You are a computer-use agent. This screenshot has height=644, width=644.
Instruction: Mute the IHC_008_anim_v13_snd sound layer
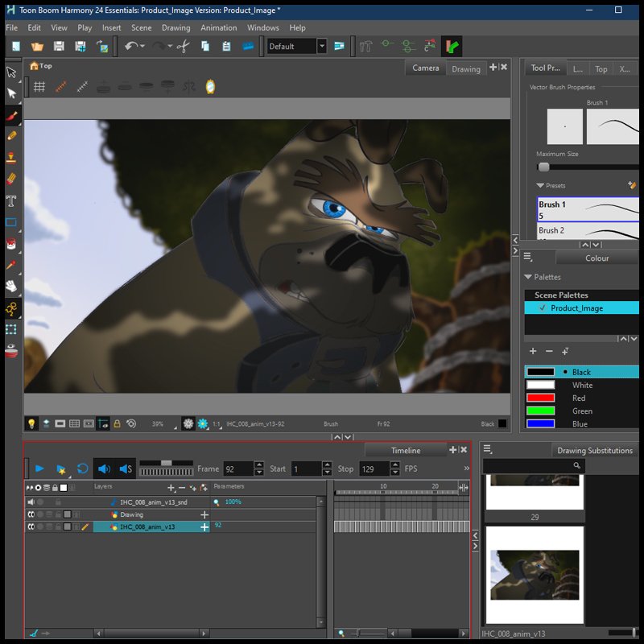(31, 502)
